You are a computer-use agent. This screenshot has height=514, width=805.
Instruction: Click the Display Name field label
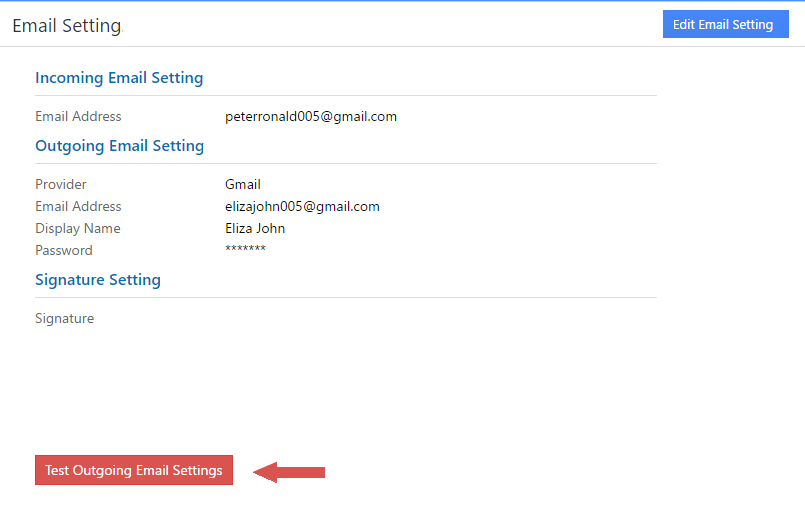click(x=78, y=229)
